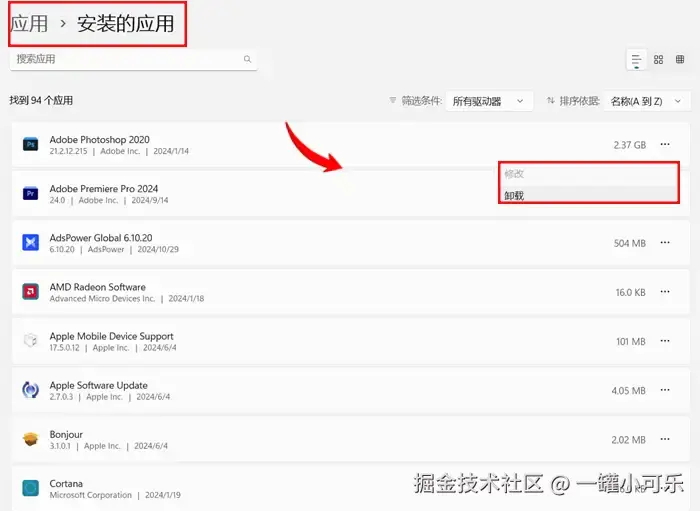Click the 101 MB size value

631,341
